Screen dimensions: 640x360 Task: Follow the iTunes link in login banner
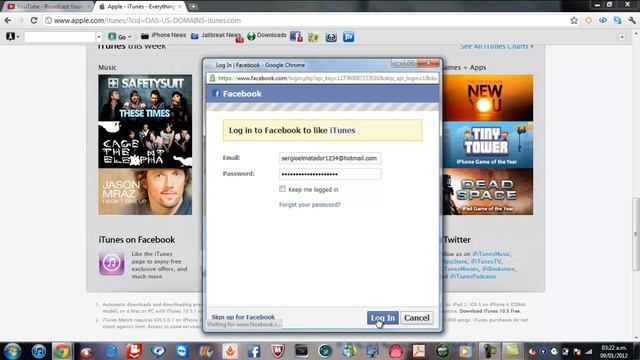point(342,130)
